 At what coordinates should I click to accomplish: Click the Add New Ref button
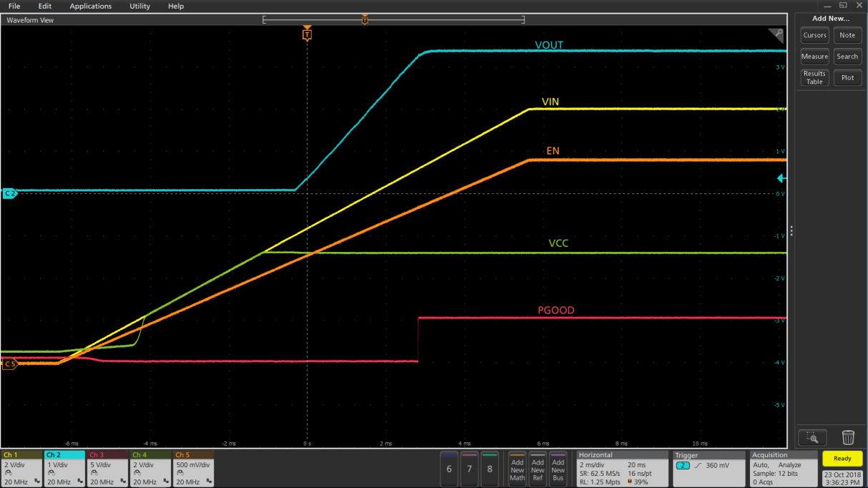click(x=538, y=469)
